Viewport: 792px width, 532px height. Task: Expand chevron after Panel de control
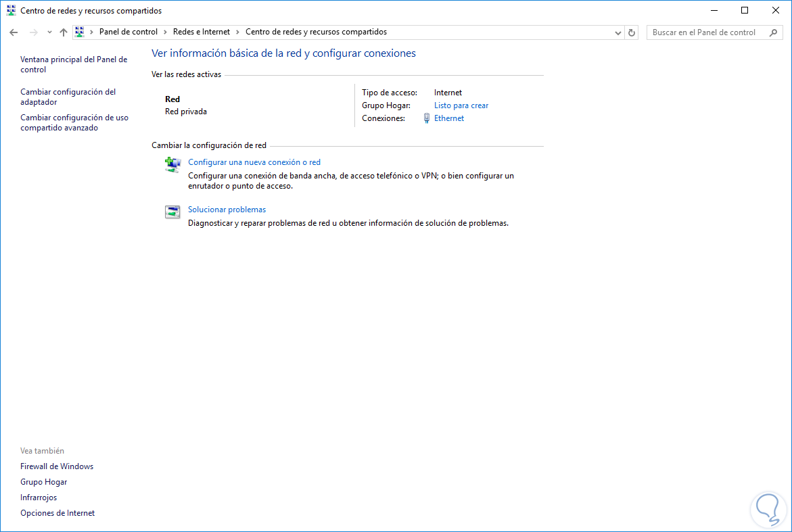[x=165, y=32]
